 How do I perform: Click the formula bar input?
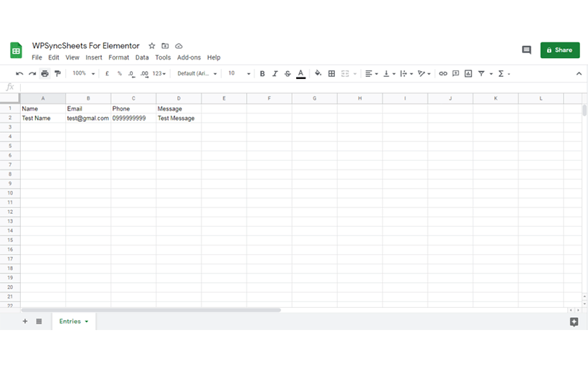[x=304, y=87]
